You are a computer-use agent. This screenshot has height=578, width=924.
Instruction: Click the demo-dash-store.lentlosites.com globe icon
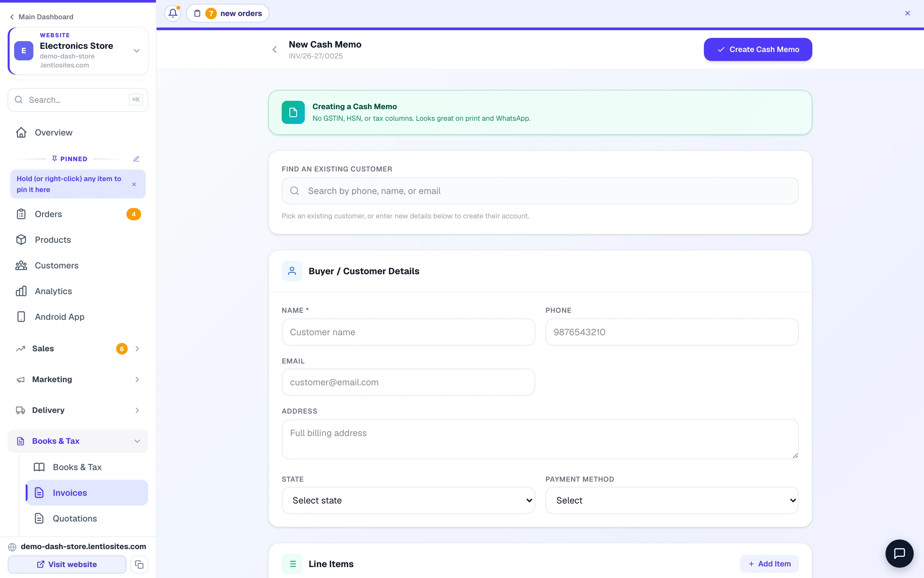coord(12,547)
